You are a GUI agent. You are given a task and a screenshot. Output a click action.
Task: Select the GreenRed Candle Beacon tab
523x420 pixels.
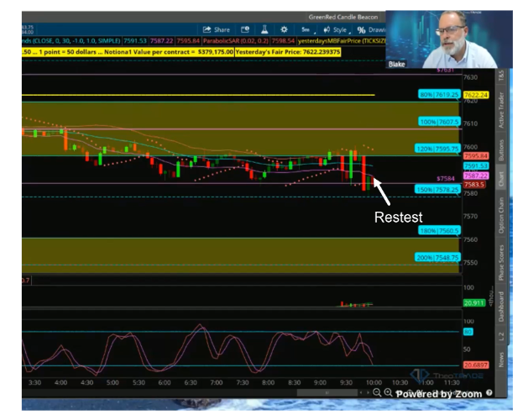(343, 17)
